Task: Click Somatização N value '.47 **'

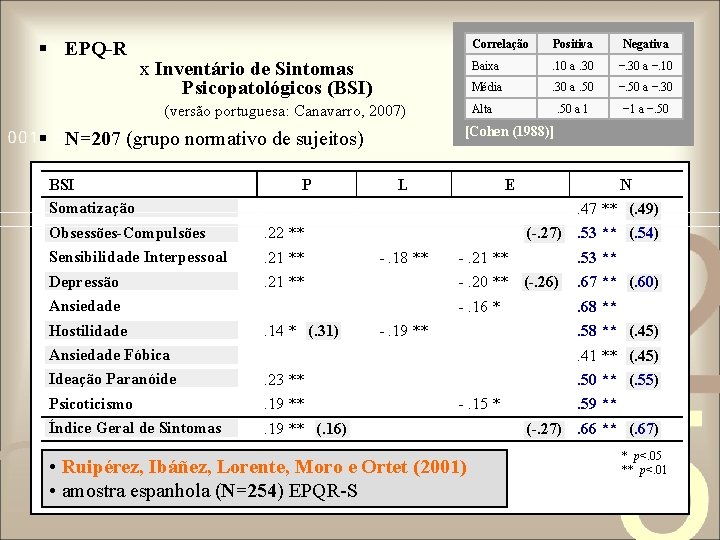Action: point(597,208)
